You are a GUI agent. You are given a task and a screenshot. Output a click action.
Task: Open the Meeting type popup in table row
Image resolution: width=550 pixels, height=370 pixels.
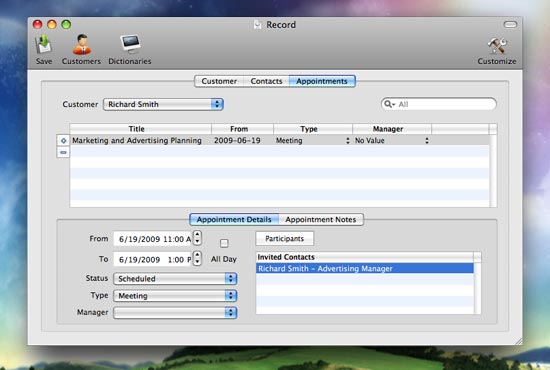point(313,141)
